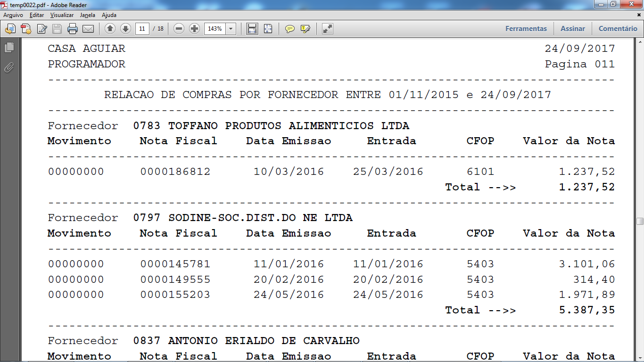The height and width of the screenshot is (362, 644).
Task: Click the note value '1.971,89'
Action: [x=587, y=295]
